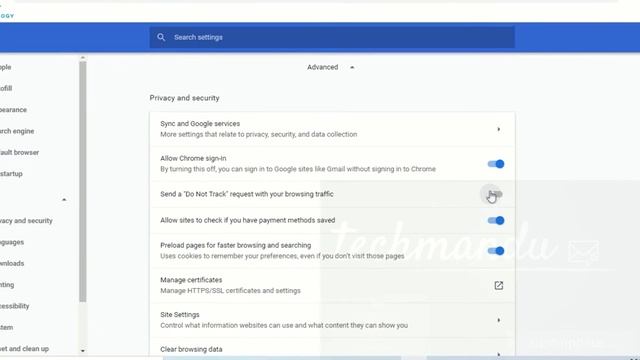The width and height of the screenshot is (640, 360).
Task: Open Site Settings arrow
Action: pos(498,320)
